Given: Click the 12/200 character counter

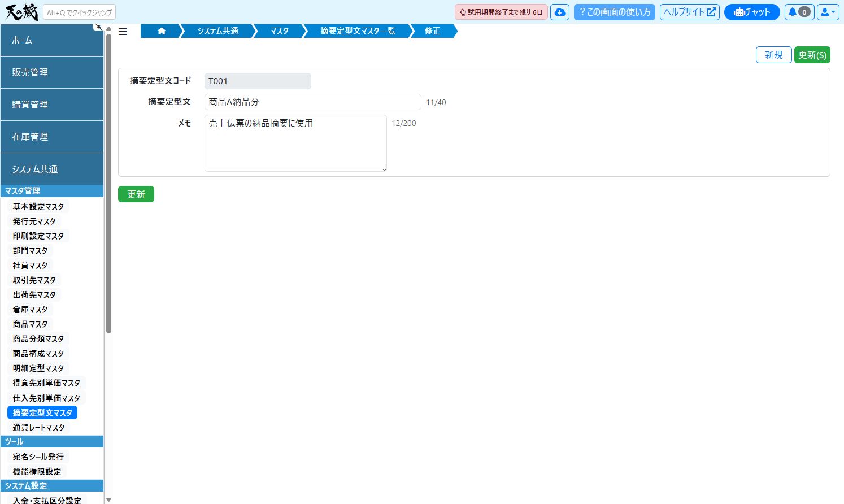Looking at the screenshot, I should (404, 123).
